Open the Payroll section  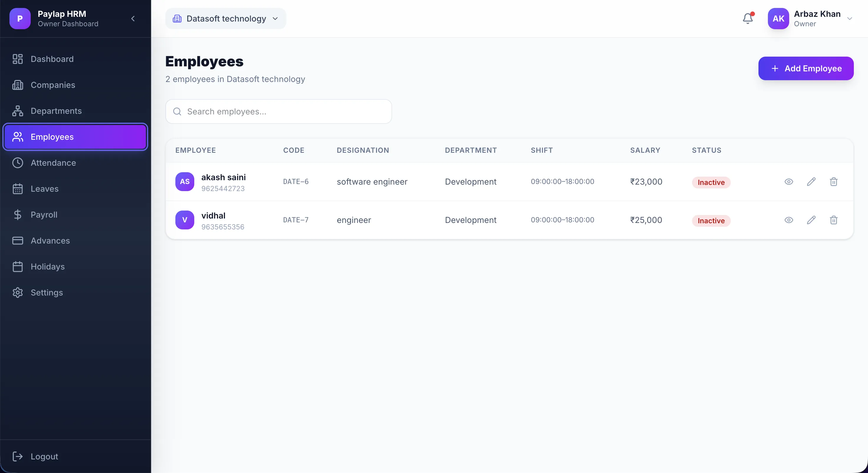point(44,215)
